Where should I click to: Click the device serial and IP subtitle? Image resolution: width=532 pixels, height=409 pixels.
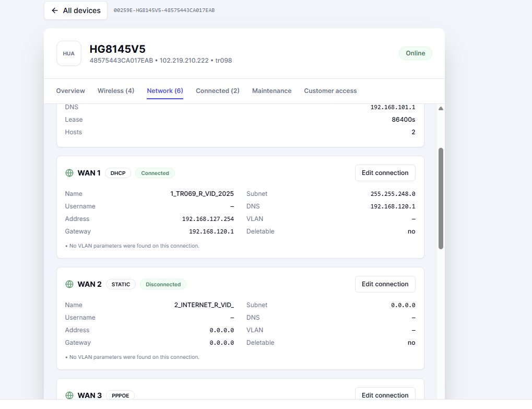coord(161,61)
